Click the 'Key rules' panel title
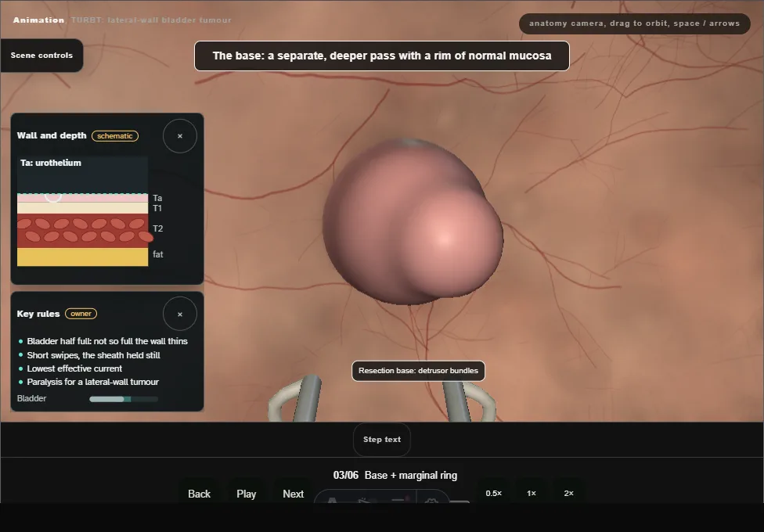Screen dimensions: 764x532 pos(38,314)
